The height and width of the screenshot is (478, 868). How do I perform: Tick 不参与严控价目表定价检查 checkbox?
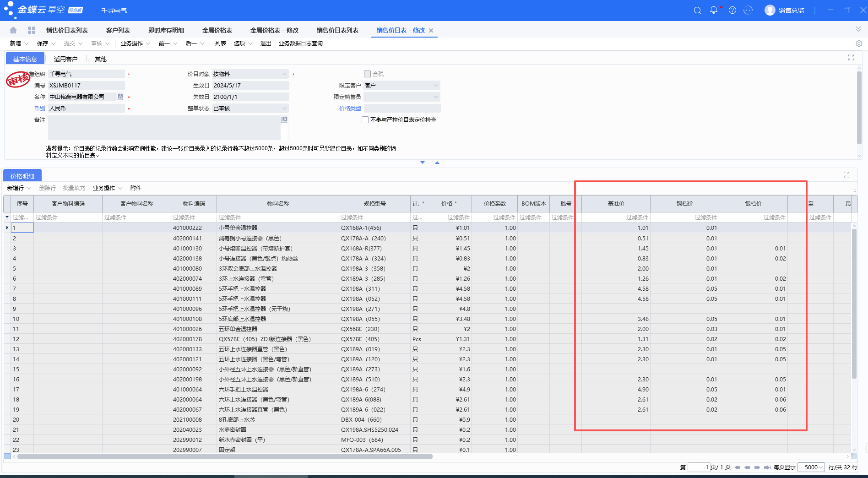pyautogui.click(x=365, y=119)
